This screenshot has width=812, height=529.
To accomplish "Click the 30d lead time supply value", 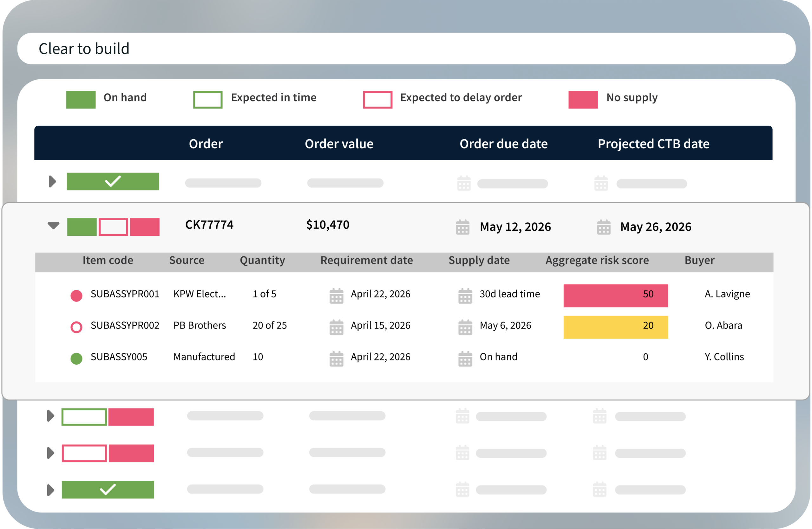I will [x=510, y=294].
